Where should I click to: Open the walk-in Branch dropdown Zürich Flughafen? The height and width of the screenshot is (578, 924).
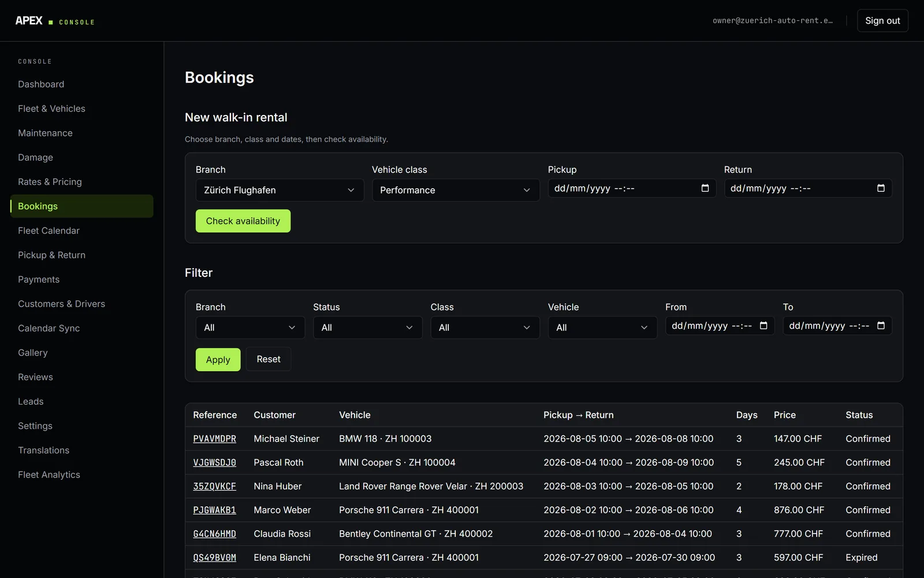click(280, 190)
